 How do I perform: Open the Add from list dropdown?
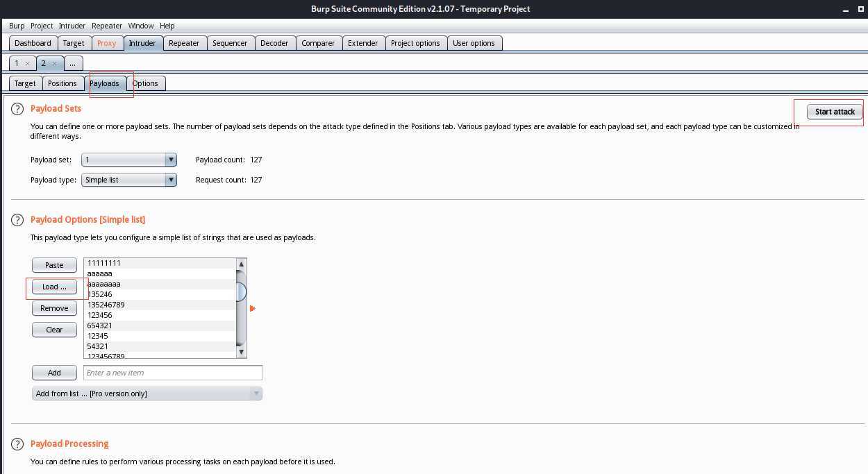click(x=147, y=393)
